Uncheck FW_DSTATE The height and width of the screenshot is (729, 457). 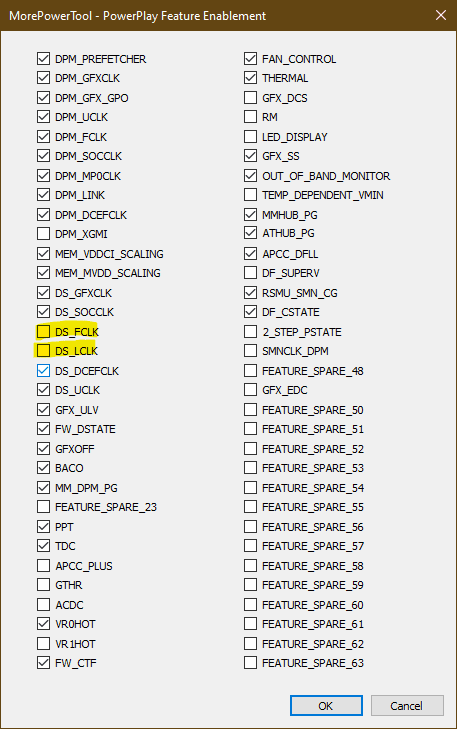tap(43, 429)
